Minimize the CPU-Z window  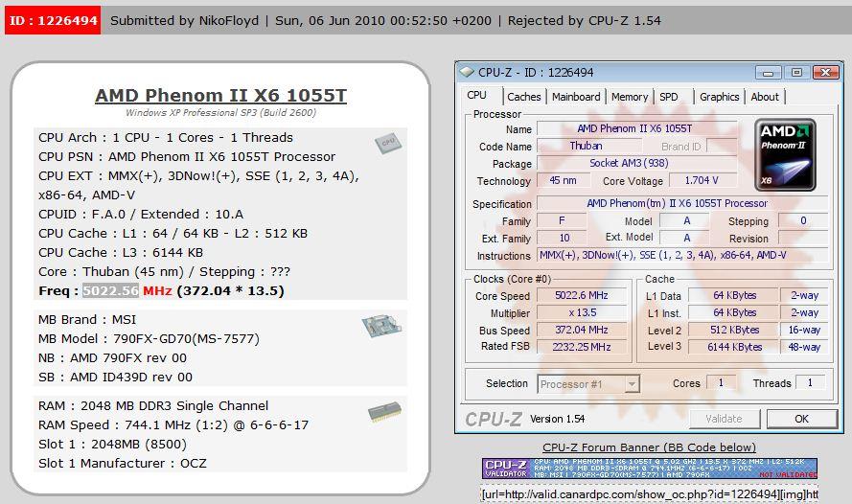769,73
